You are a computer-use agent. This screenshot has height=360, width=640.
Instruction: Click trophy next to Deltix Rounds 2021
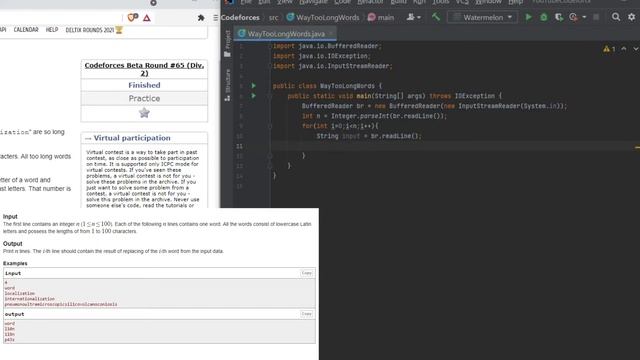[119, 30]
